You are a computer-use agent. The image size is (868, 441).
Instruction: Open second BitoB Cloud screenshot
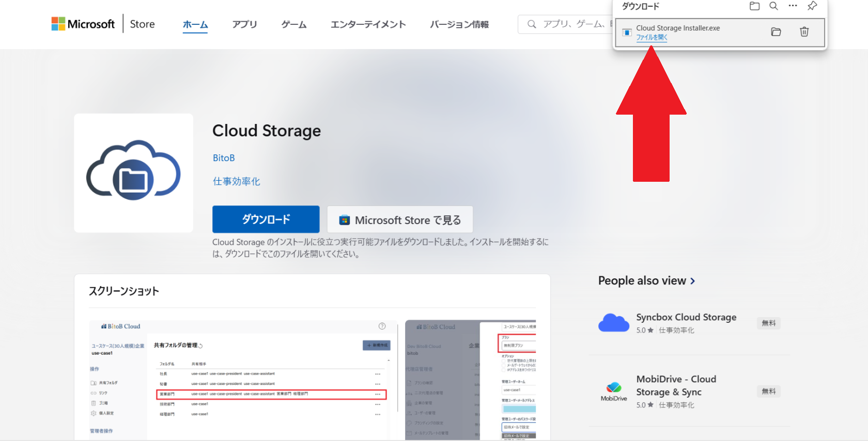[x=470, y=380]
